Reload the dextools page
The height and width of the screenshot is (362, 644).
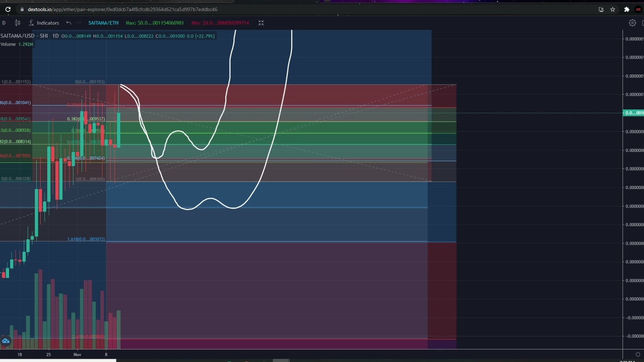pyautogui.click(x=8, y=9)
